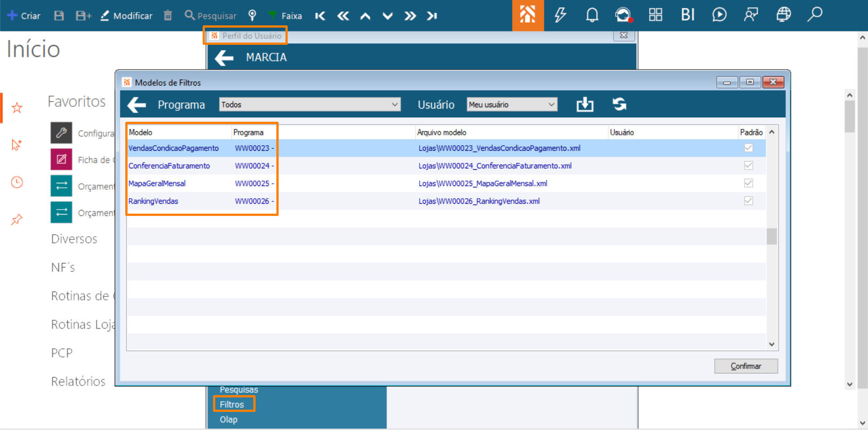Select Pesquisas in the user profile menu
The width and height of the screenshot is (868, 430).
[x=239, y=390]
